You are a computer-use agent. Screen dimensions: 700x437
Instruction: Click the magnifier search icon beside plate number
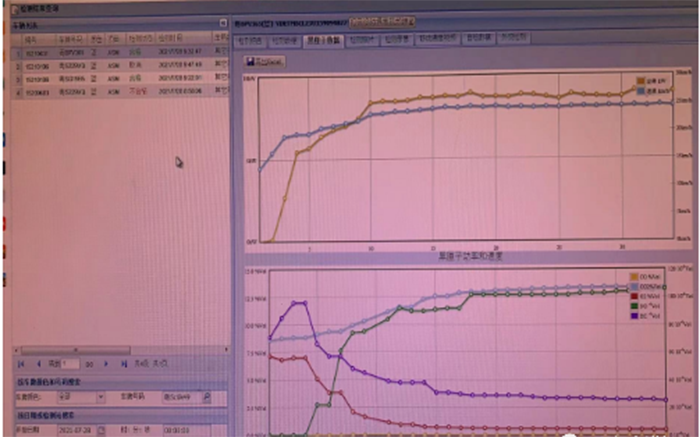[x=207, y=397]
